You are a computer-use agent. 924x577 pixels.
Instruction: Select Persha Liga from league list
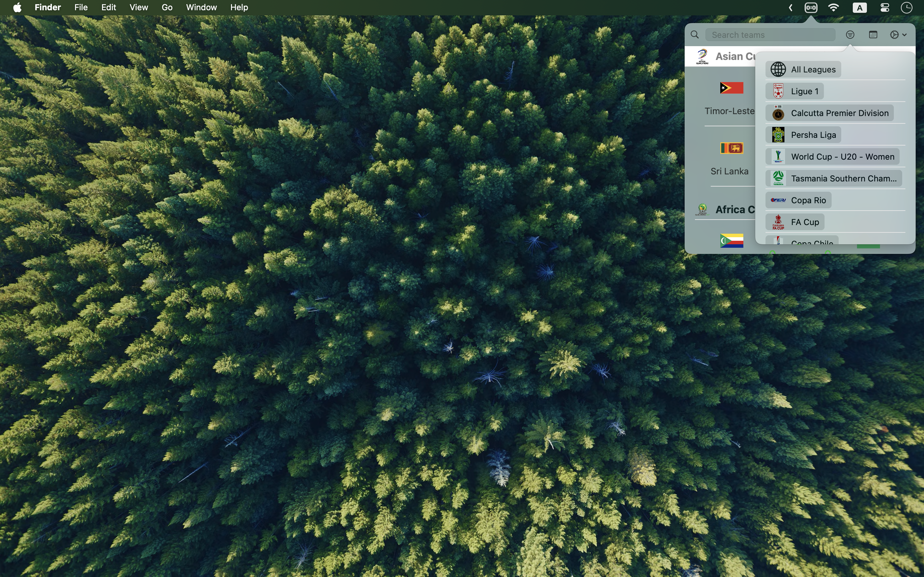(803, 135)
